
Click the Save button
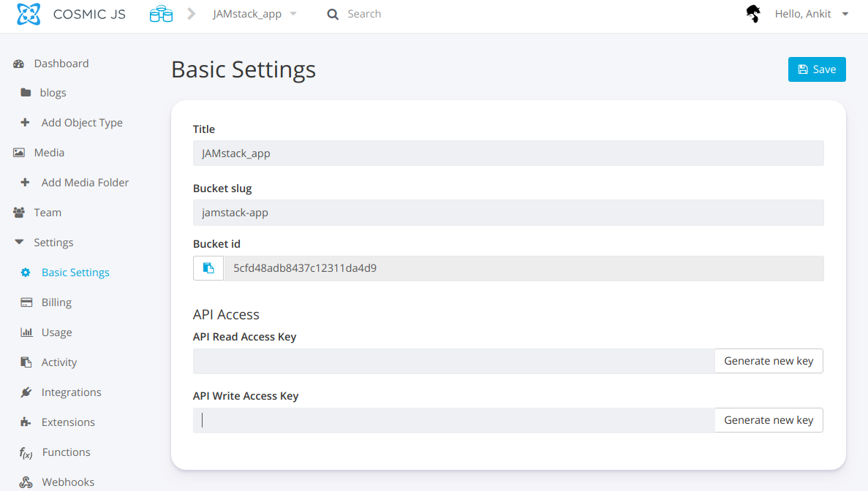(x=817, y=69)
